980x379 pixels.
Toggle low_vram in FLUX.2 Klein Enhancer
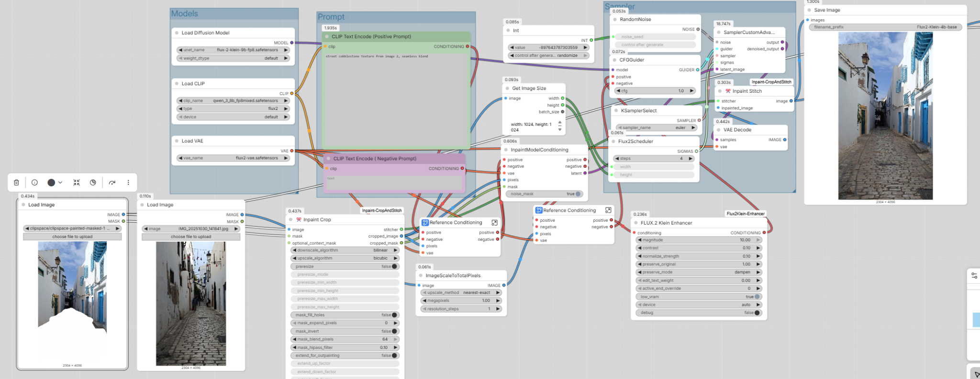tap(757, 297)
